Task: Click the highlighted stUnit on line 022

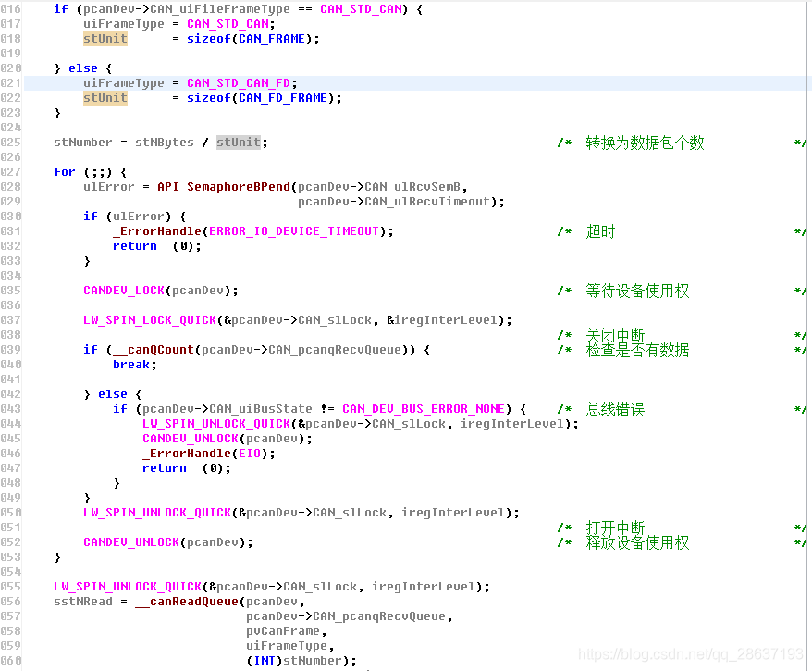Action: [105, 98]
